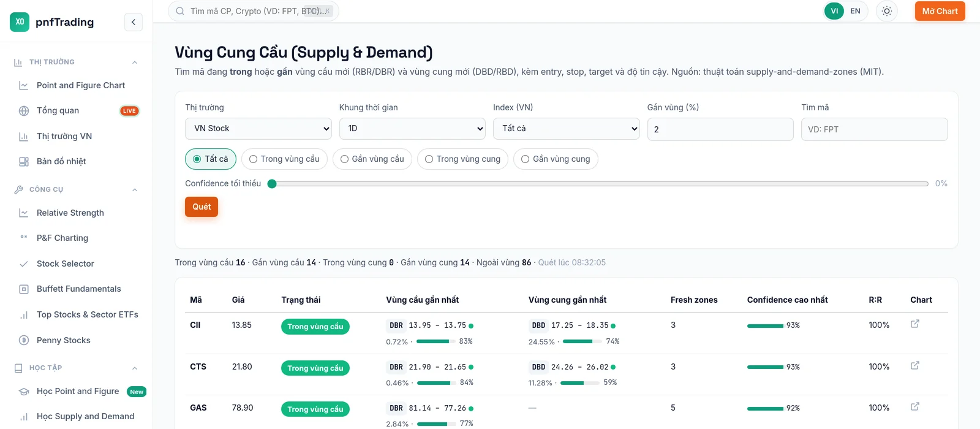Switch language to VI

click(x=834, y=11)
